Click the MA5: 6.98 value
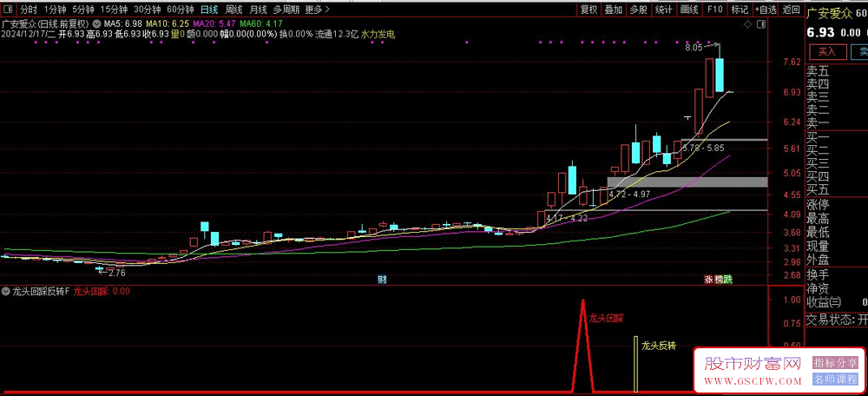Screen dimensions: 868x396 [x=123, y=23]
